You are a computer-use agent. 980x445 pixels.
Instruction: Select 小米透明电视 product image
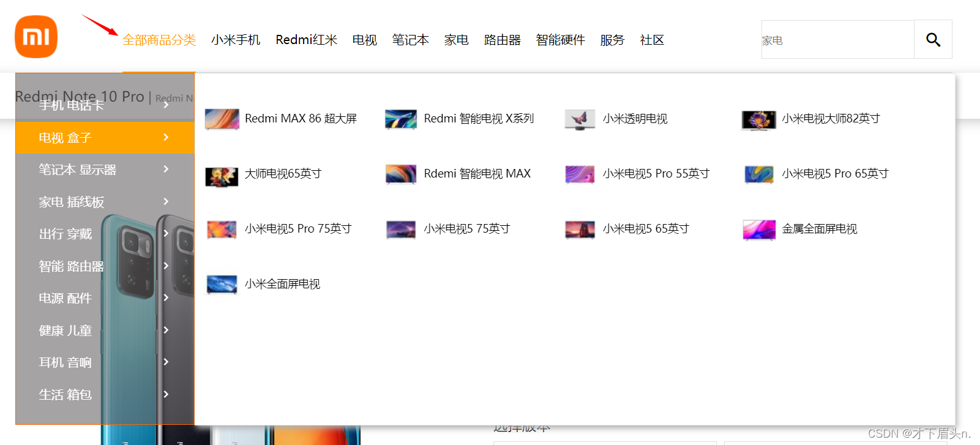click(580, 119)
